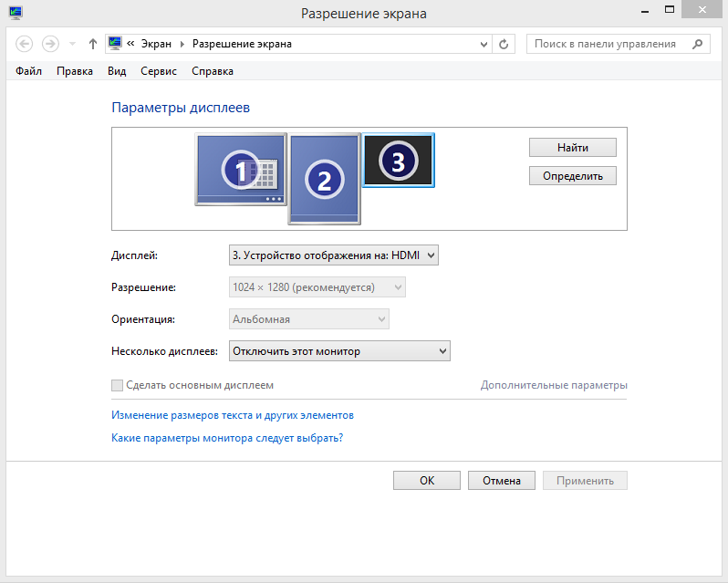Click the monitor icon in address bar
Screen dimensions: 728x583
point(115,44)
